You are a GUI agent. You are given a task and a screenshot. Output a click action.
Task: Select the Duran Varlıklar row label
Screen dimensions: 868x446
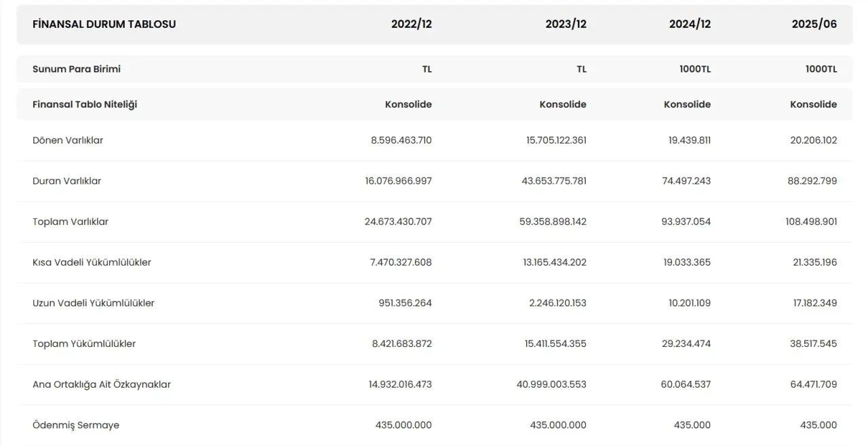click(67, 181)
